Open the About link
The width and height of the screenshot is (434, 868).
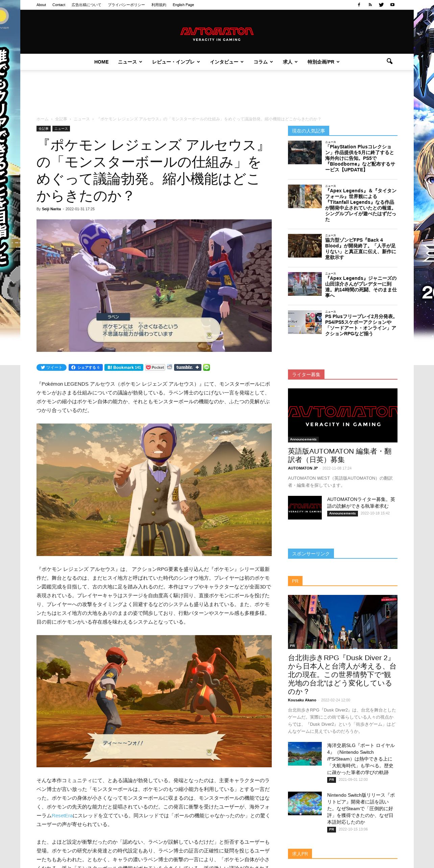click(x=41, y=5)
